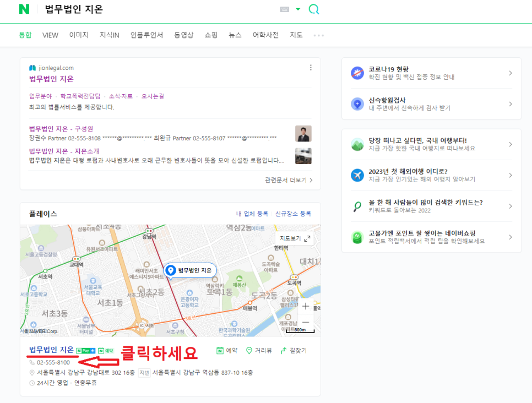532x403 pixels.
Task: Open the virtual keyboard icon in search bar
Action: pos(284,9)
